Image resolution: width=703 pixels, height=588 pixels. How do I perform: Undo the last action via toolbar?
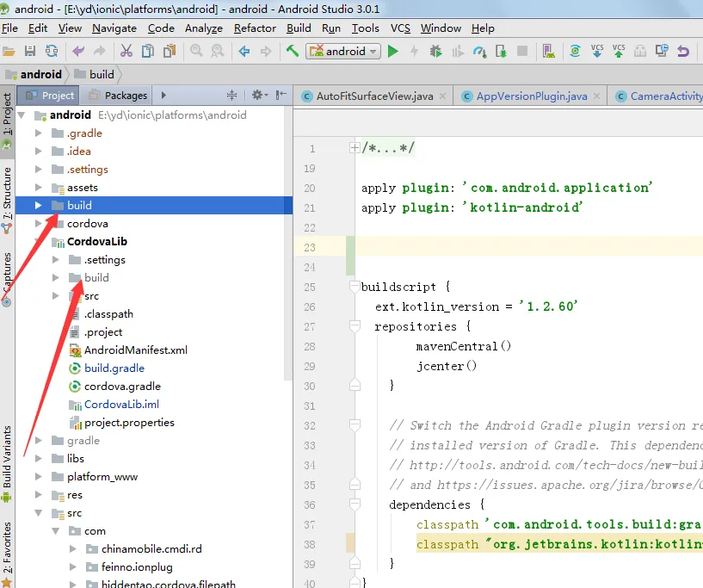(78, 51)
